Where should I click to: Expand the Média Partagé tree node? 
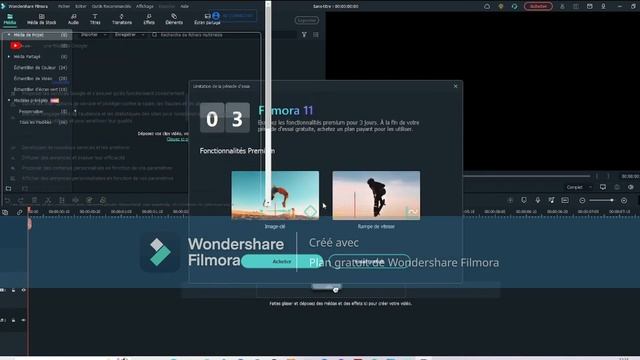9,57
